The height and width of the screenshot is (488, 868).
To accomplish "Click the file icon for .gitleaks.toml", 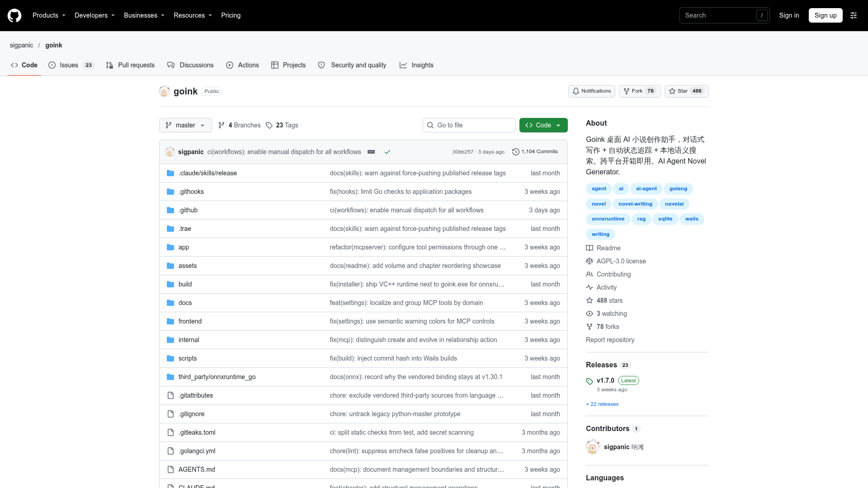I will pyautogui.click(x=170, y=432).
